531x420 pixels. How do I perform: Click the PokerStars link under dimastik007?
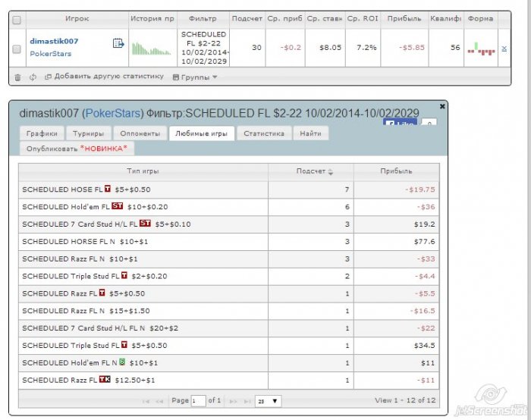[x=51, y=54]
